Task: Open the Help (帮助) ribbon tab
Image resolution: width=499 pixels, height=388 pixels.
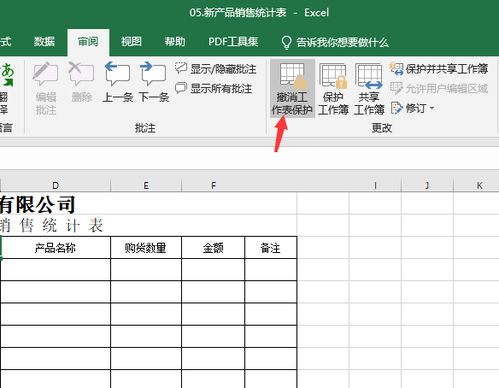Action: pyautogui.click(x=175, y=42)
